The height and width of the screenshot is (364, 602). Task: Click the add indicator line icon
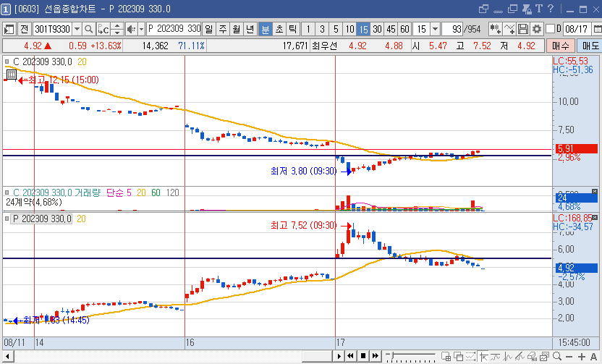pos(509,29)
